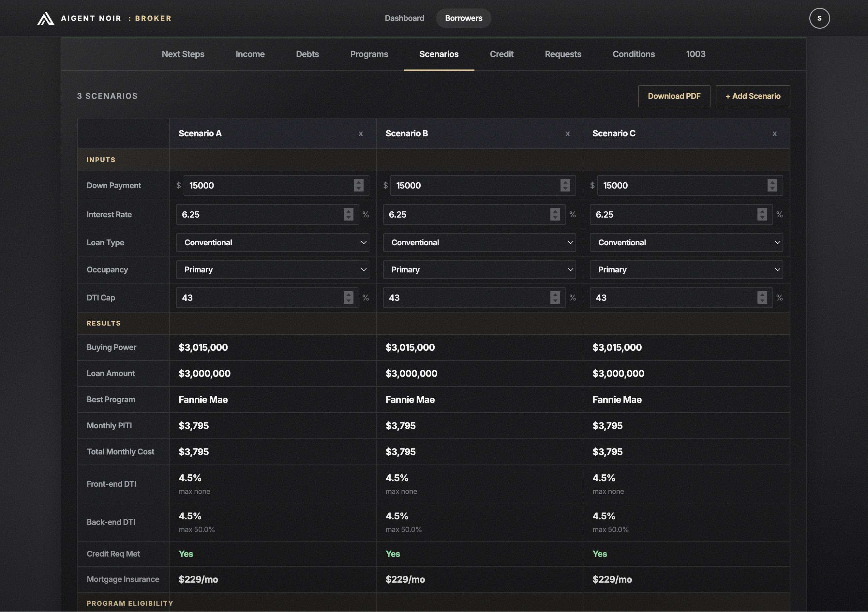Open the Conditions tab
This screenshot has height=612, width=868.
tap(634, 54)
